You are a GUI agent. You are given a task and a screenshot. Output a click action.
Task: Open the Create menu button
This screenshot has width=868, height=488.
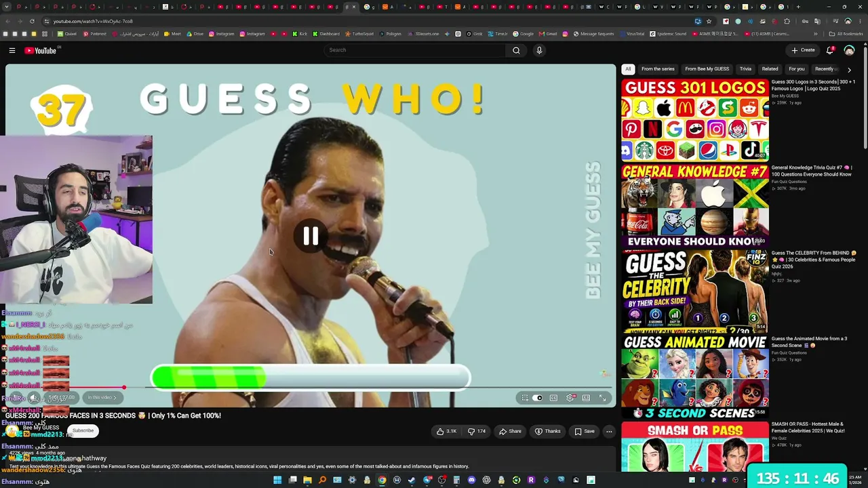coord(803,50)
